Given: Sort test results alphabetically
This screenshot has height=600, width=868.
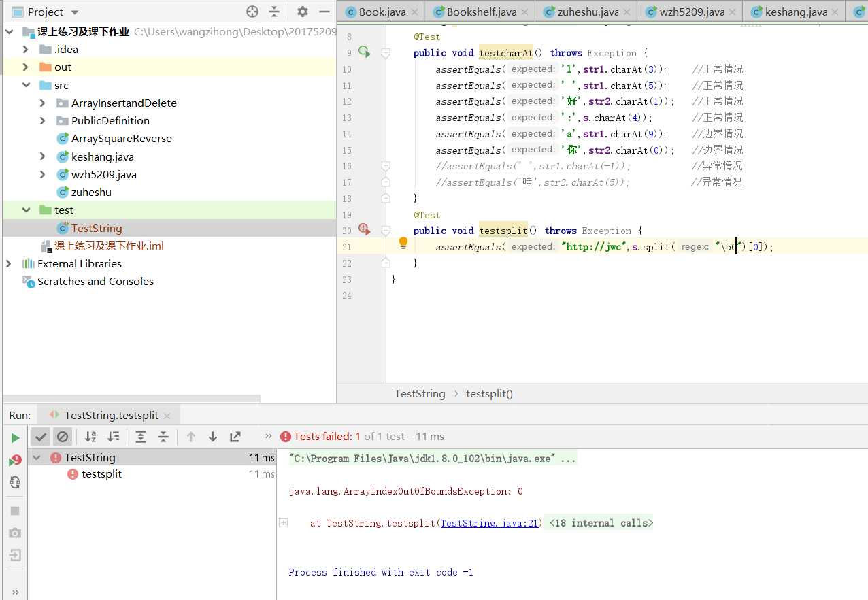Looking at the screenshot, I should coord(90,437).
